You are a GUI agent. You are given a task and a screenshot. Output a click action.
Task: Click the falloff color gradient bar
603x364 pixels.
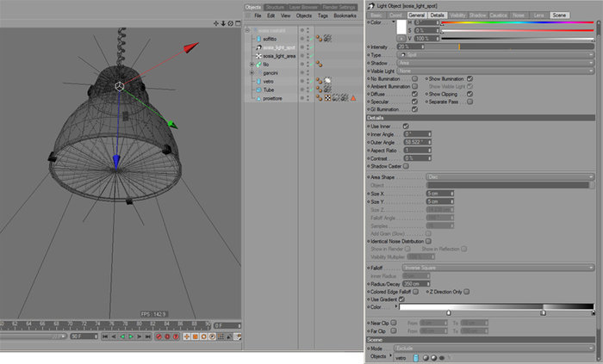tap(496, 306)
